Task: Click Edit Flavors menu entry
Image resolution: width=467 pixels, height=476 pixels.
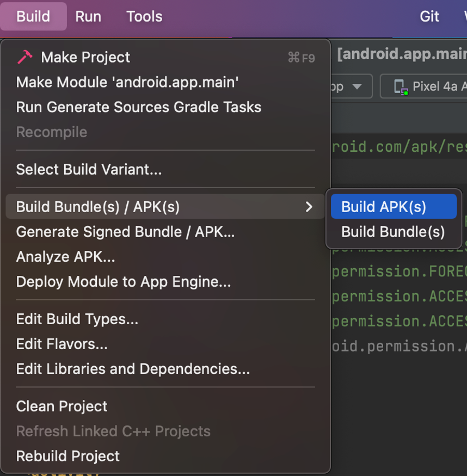Action: coord(62,344)
